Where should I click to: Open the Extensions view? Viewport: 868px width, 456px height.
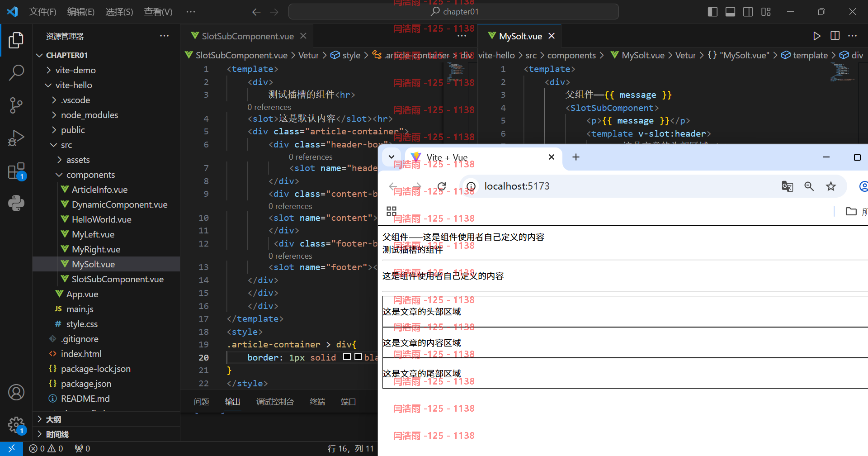tap(16, 171)
